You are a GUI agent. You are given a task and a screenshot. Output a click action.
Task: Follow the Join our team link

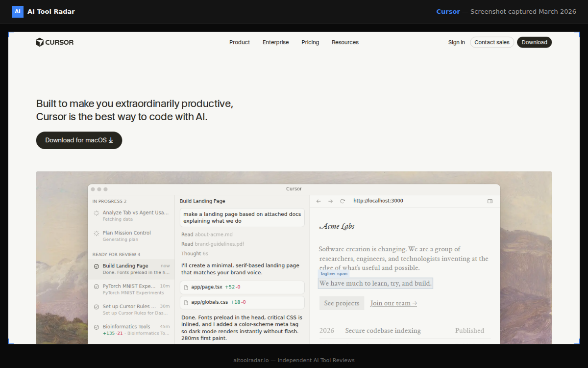coord(393,303)
